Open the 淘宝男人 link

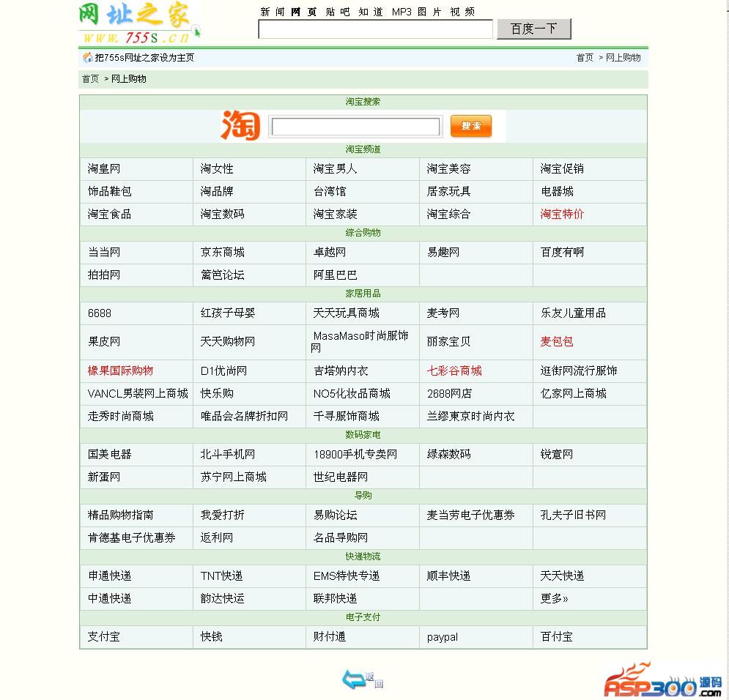click(335, 168)
